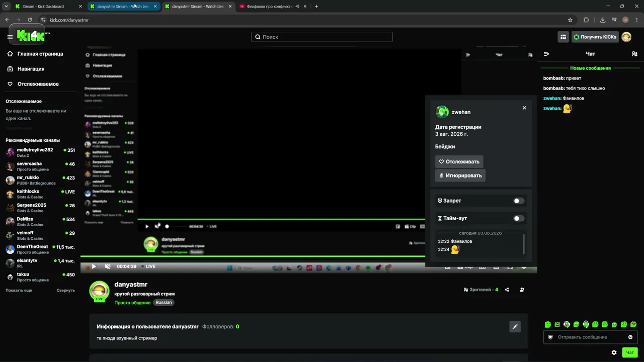
Task: Click bombaab's username on the привет message
Action: [553, 78]
